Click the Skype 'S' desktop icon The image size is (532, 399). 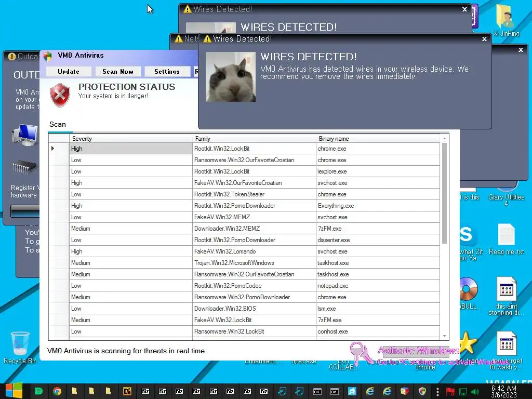tap(468, 235)
